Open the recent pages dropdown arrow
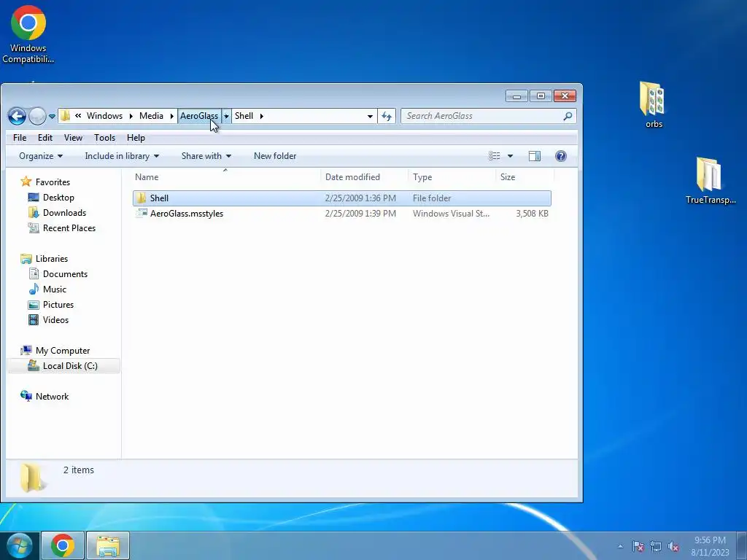 tap(52, 116)
